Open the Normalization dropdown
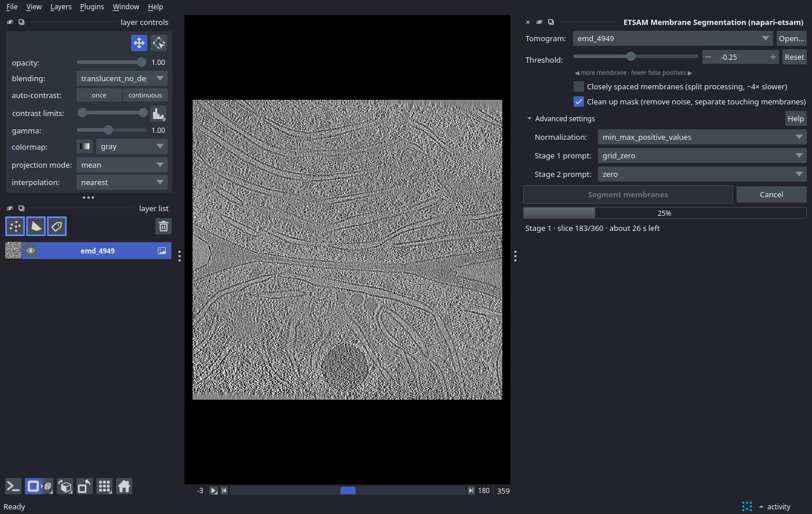This screenshot has height=514, width=812. pos(702,137)
